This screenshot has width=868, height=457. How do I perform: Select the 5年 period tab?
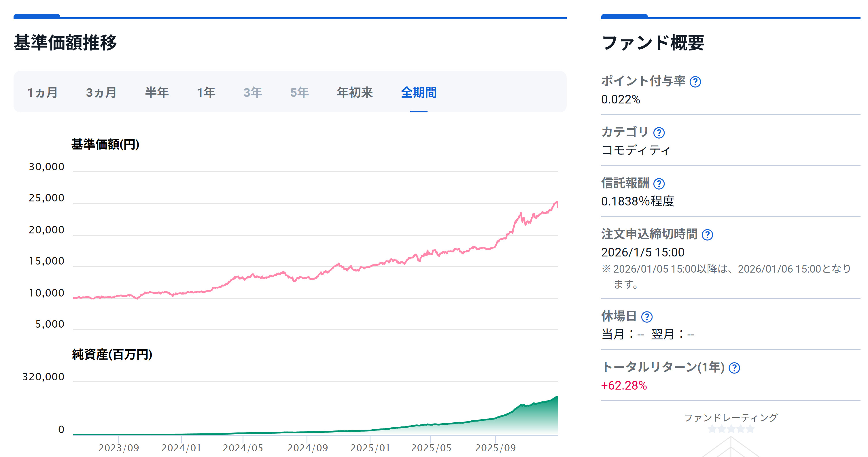click(300, 92)
